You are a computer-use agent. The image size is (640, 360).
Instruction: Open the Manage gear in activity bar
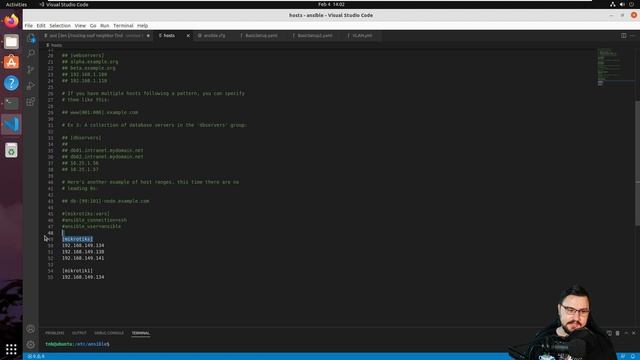(x=31, y=344)
